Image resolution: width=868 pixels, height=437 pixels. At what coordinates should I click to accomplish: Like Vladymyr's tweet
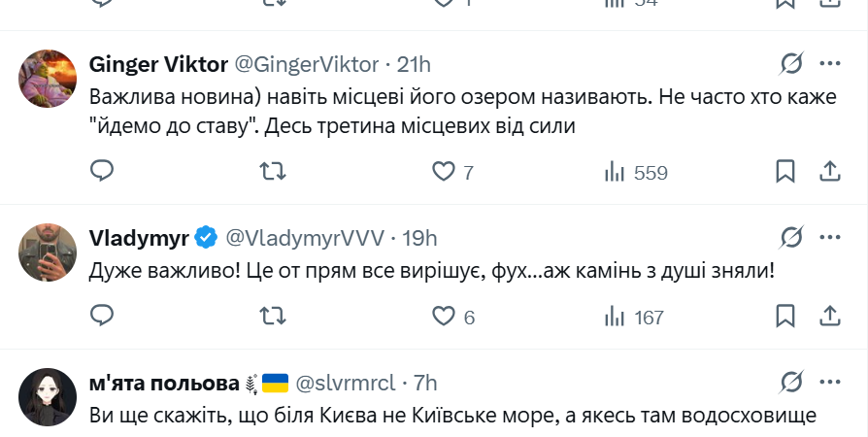click(x=444, y=316)
